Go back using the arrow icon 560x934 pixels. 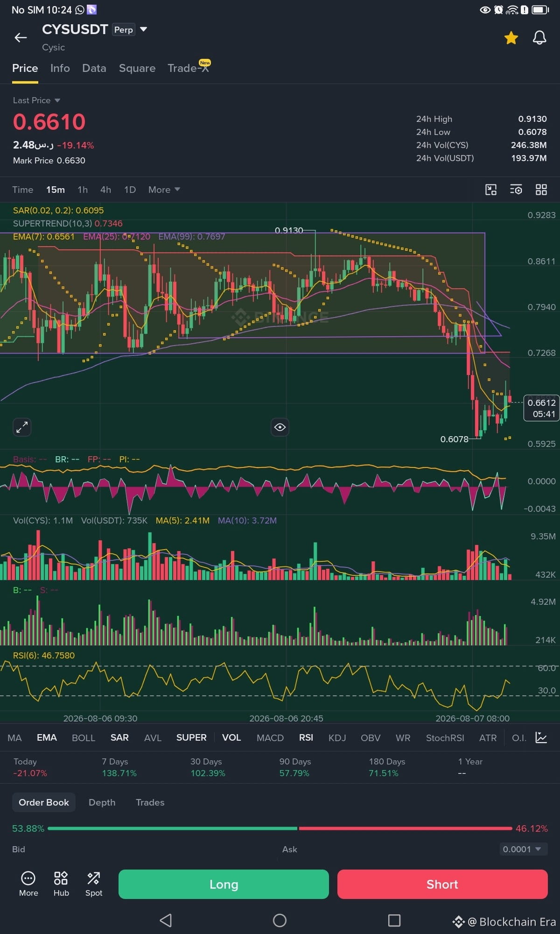click(21, 37)
